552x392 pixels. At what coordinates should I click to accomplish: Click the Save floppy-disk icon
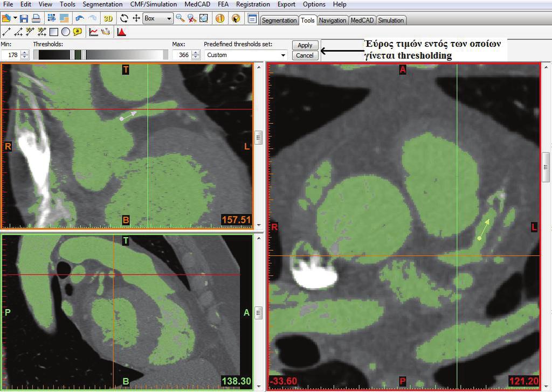click(24, 18)
